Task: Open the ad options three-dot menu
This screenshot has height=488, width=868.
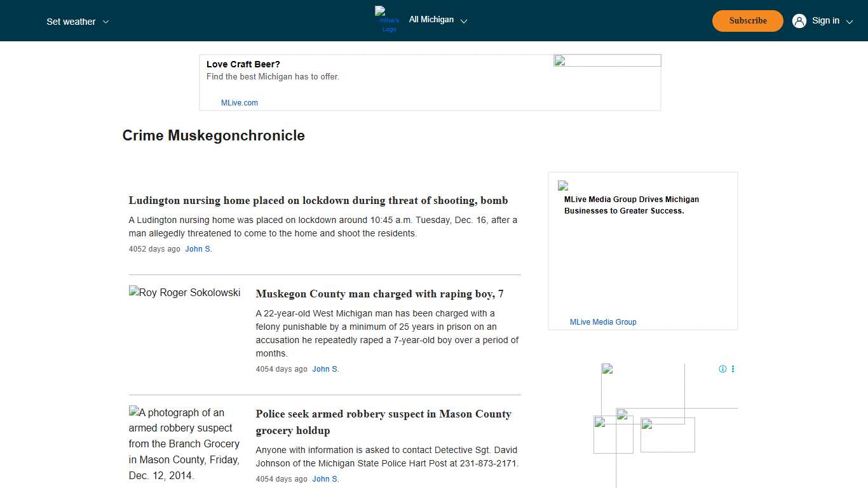Action: [733, 369]
